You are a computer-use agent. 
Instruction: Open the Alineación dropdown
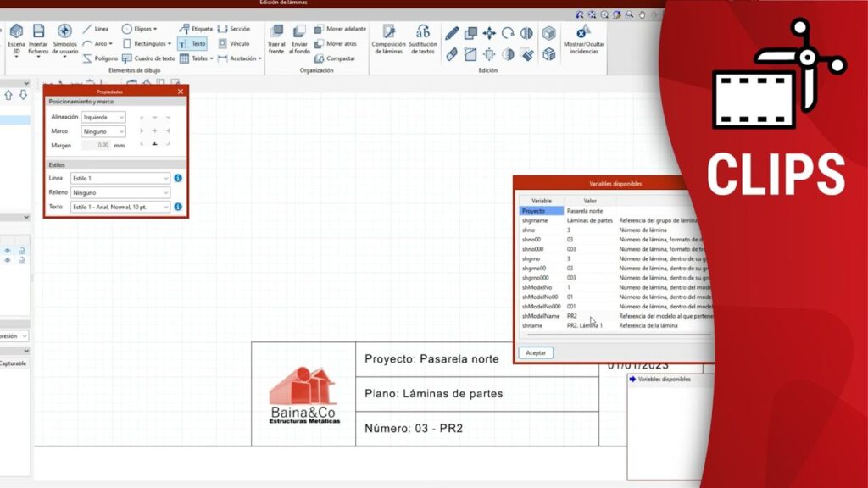tap(103, 117)
